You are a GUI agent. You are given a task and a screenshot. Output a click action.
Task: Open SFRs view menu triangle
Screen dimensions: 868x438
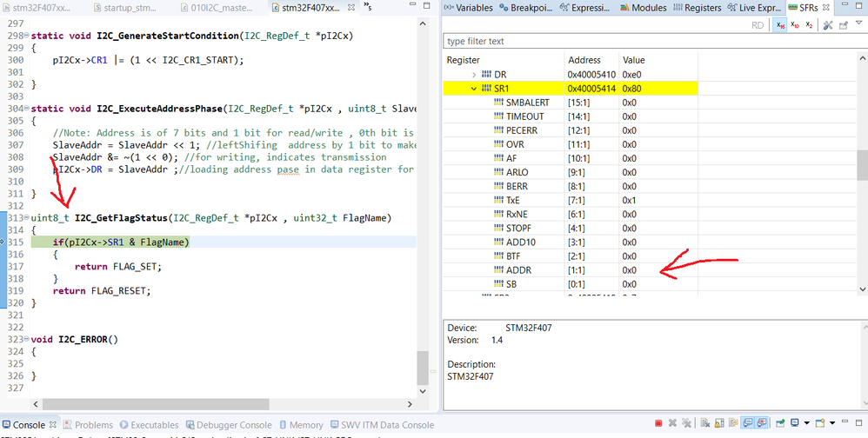pyautogui.click(x=859, y=23)
